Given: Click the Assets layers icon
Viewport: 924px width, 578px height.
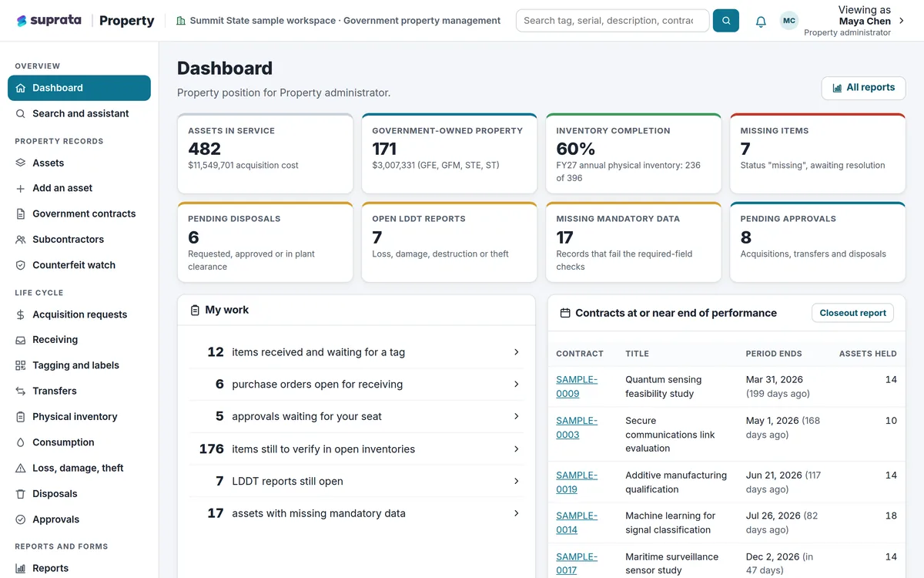Looking at the screenshot, I should [x=21, y=163].
